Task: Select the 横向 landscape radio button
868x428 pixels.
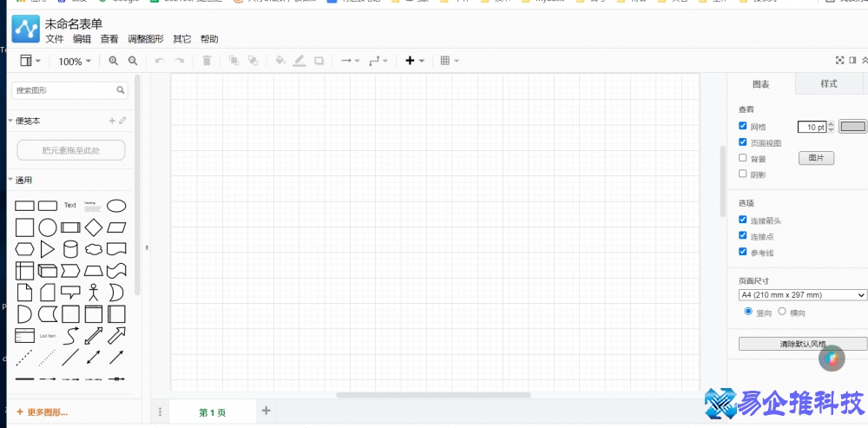Action: 782,312
